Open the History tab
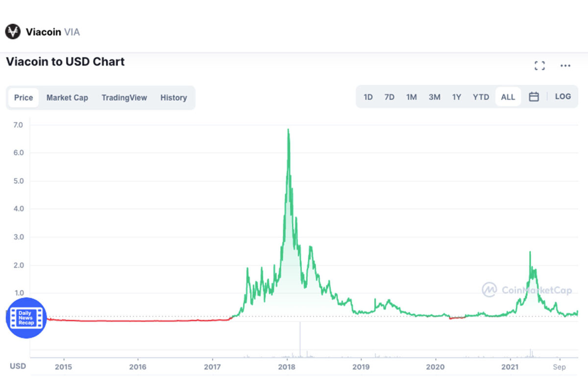The height and width of the screenshot is (392, 588). (173, 98)
